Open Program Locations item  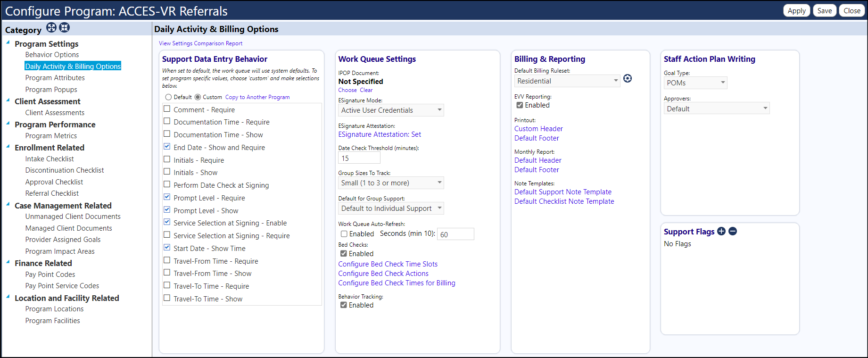(54, 309)
